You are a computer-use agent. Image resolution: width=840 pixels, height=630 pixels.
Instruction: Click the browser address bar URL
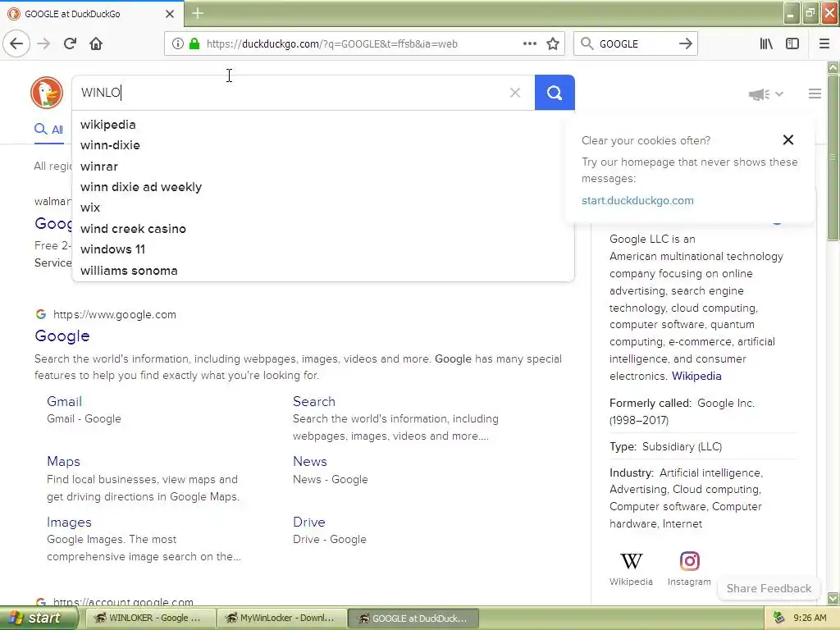tap(331, 44)
